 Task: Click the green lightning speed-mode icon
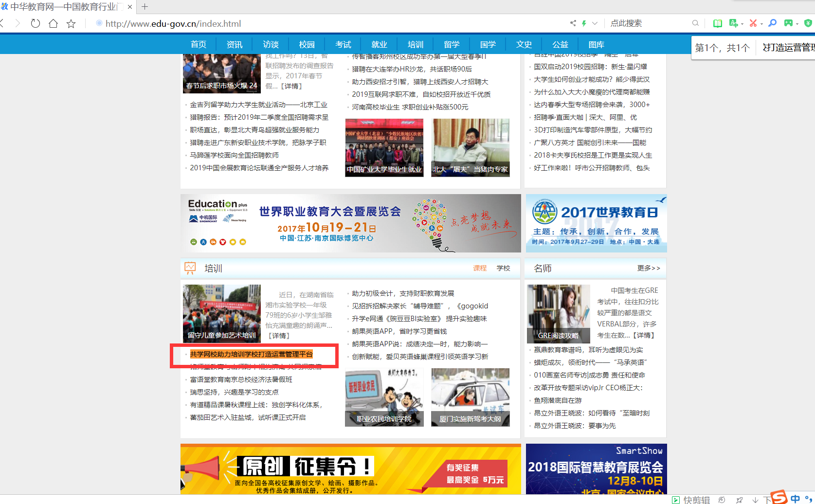pos(584,23)
